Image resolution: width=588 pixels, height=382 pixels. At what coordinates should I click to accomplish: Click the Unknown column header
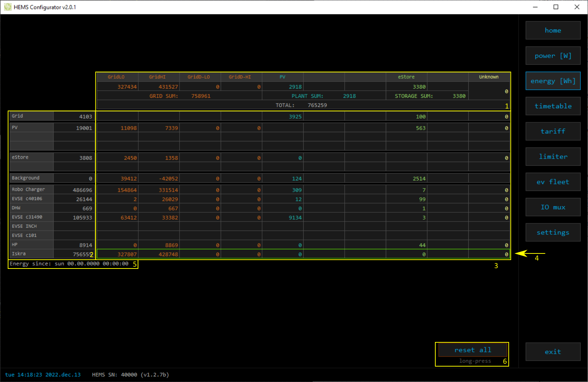pyautogui.click(x=489, y=77)
